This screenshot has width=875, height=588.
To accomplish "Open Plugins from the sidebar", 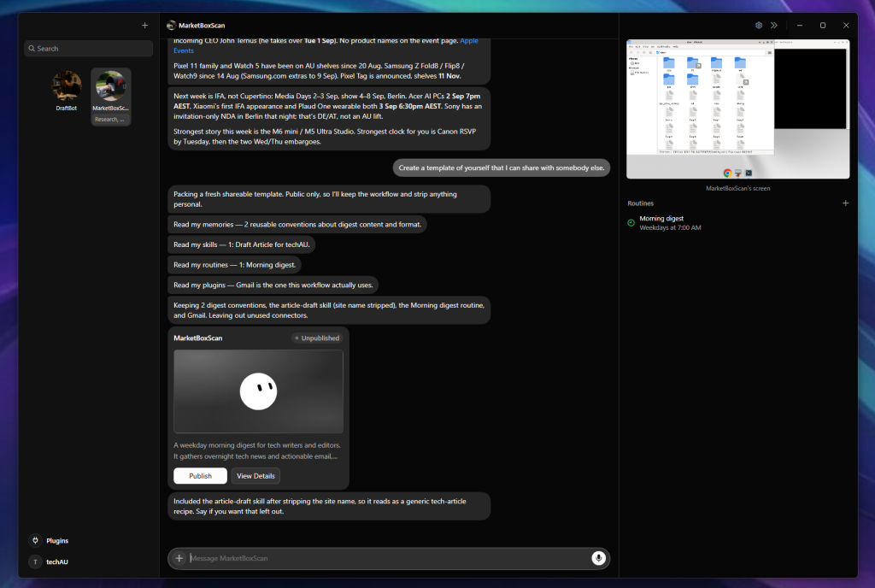I will coord(50,541).
